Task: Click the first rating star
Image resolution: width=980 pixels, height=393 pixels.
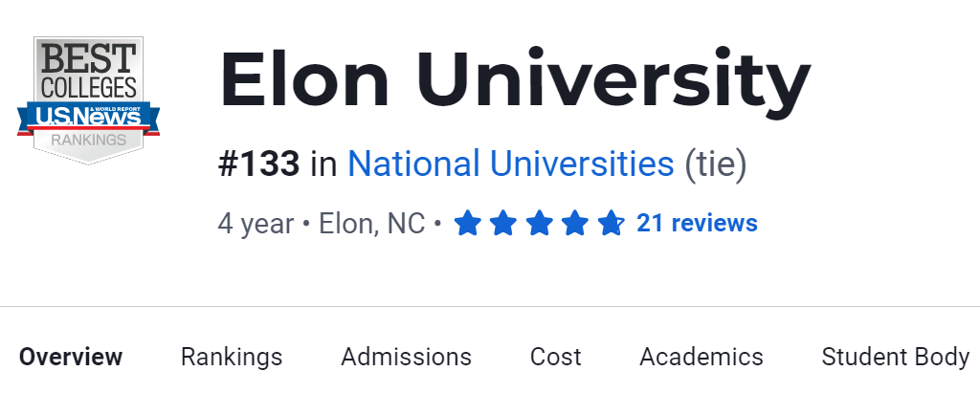Action: pyautogui.click(x=467, y=224)
